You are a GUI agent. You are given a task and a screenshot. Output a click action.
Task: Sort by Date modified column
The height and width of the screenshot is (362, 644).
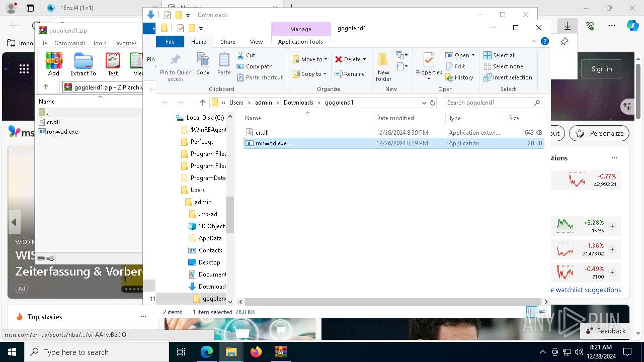(410, 118)
